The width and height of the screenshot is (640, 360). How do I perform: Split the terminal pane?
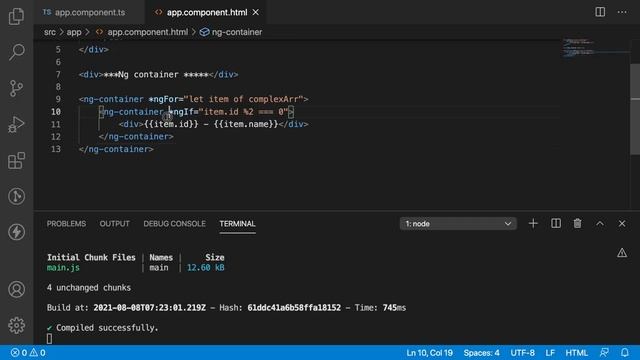point(556,224)
